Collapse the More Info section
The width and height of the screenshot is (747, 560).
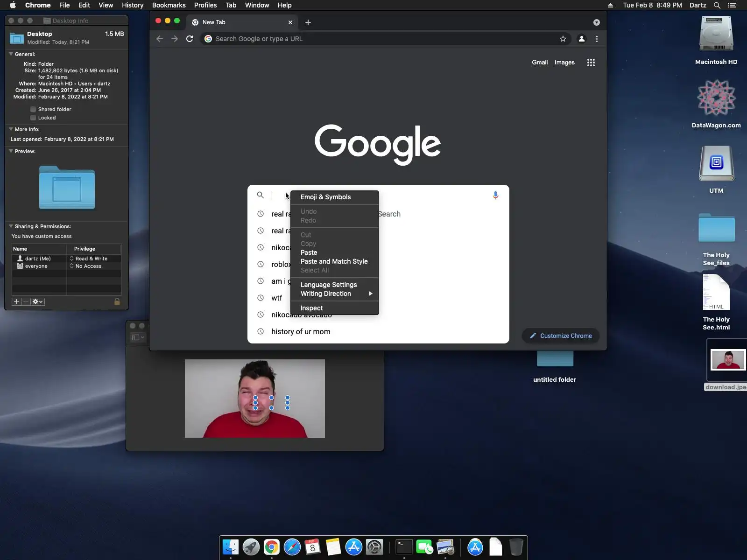(x=11, y=129)
